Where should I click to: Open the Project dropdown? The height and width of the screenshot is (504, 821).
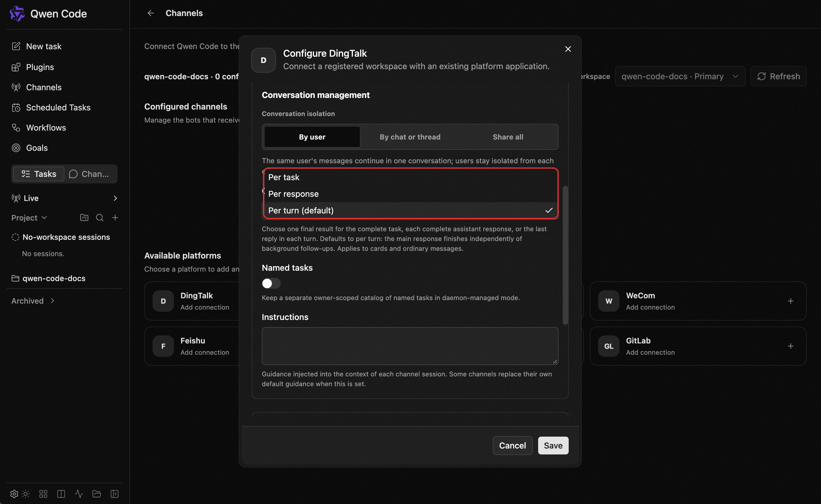[29, 218]
